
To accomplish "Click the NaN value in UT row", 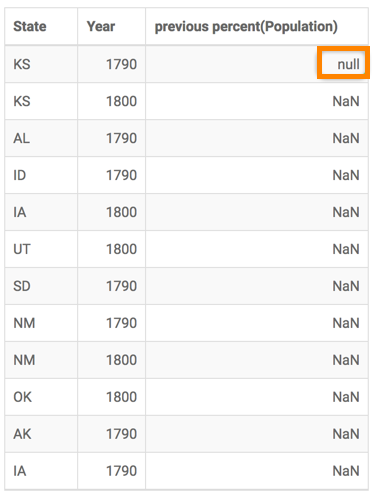I will click(x=346, y=249).
